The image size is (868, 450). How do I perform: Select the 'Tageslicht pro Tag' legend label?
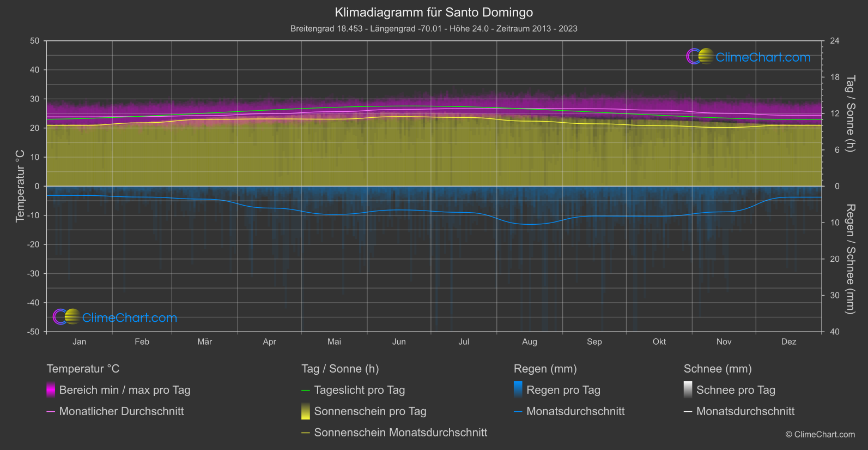pos(360,390)
